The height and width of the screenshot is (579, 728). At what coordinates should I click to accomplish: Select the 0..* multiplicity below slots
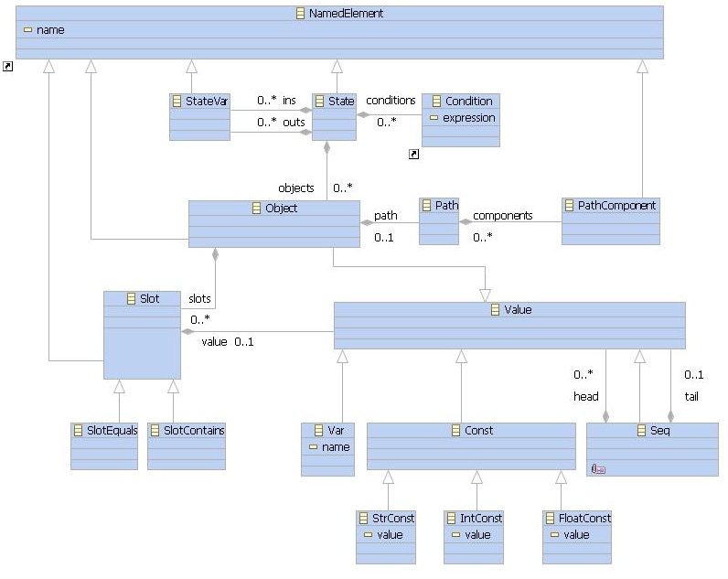pyautogui.click(x=200, y=320)
